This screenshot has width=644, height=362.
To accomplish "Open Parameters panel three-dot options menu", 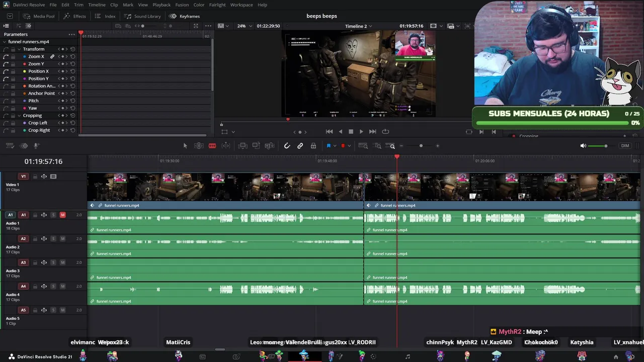I will (72, 34).
